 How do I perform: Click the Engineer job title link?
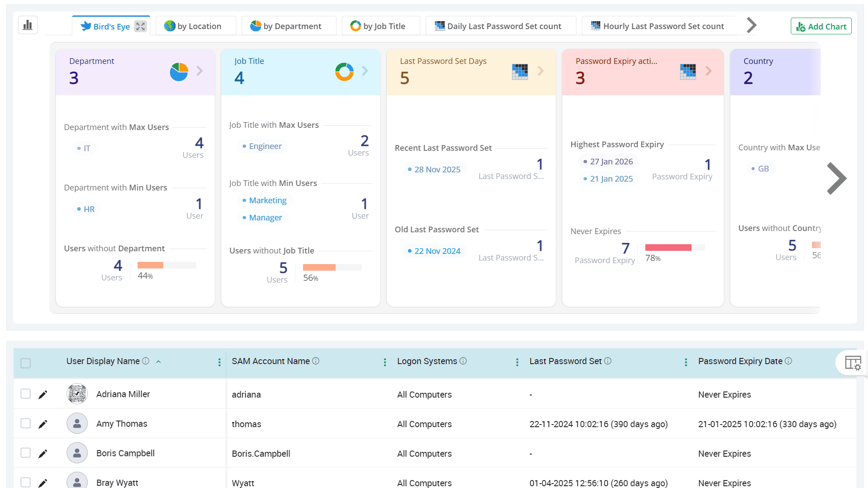coord(265,146)
